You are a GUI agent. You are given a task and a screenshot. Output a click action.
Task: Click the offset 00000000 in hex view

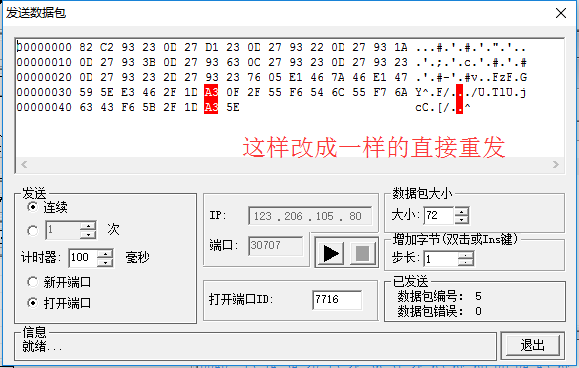tap(44, 47)
